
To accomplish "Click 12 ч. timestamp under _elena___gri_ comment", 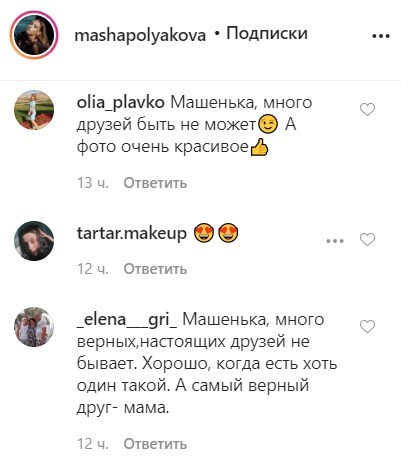I will click(93, 444).
